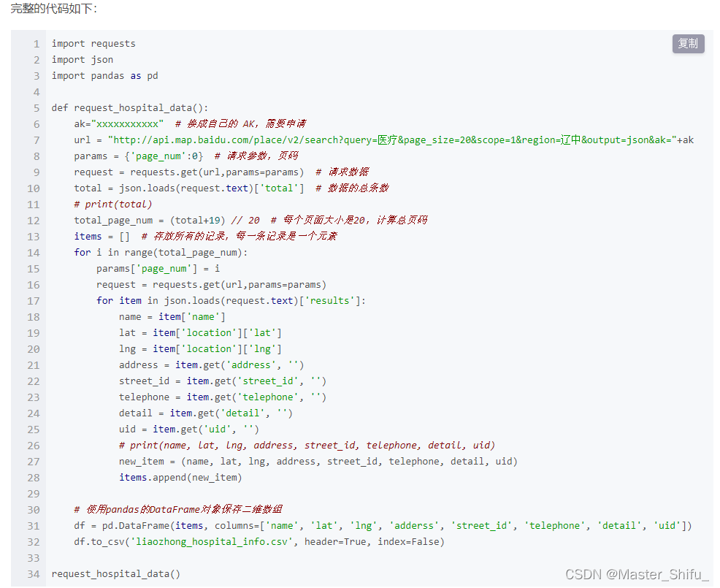Click line number 7 in gutter
This screenshot has height=588, width=720.
37,140
